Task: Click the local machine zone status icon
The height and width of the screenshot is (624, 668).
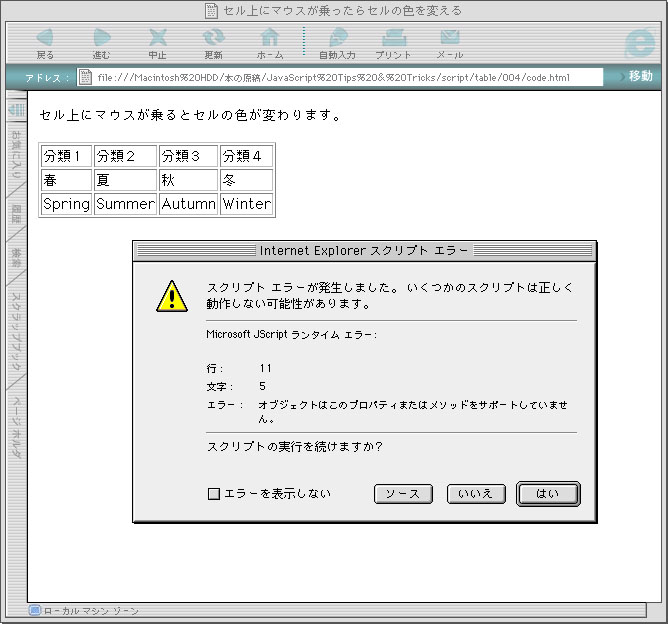Action: (x=35, y=610)
